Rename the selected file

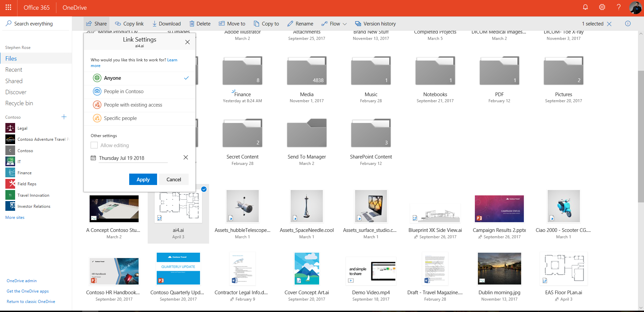[290, 23]
